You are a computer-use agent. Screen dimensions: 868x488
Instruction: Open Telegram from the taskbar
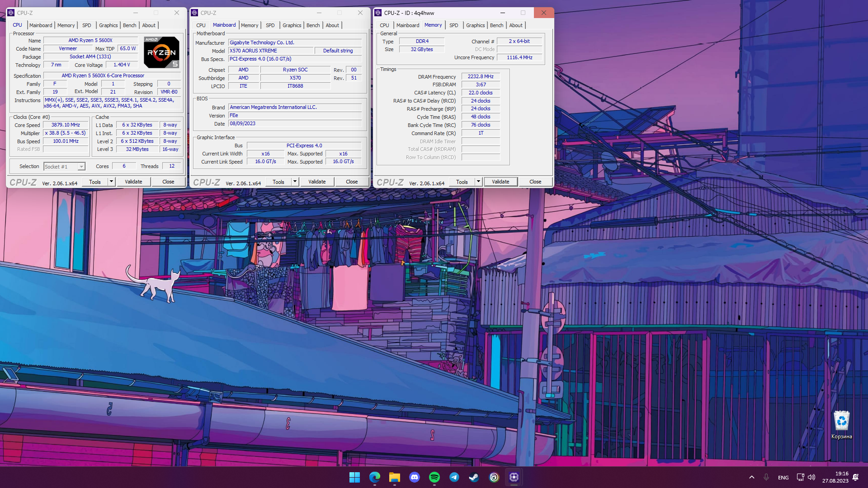454,477
